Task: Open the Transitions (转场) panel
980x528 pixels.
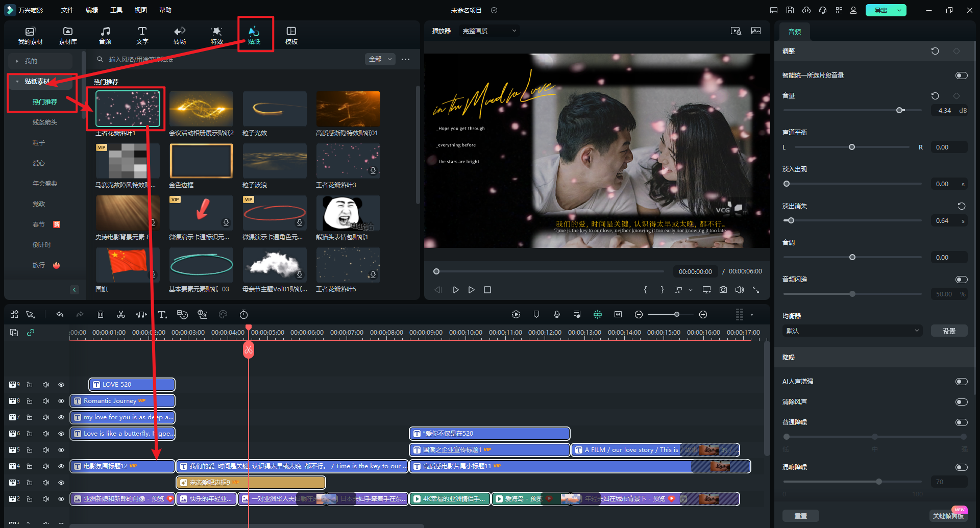Action: (x=179, y=35)
